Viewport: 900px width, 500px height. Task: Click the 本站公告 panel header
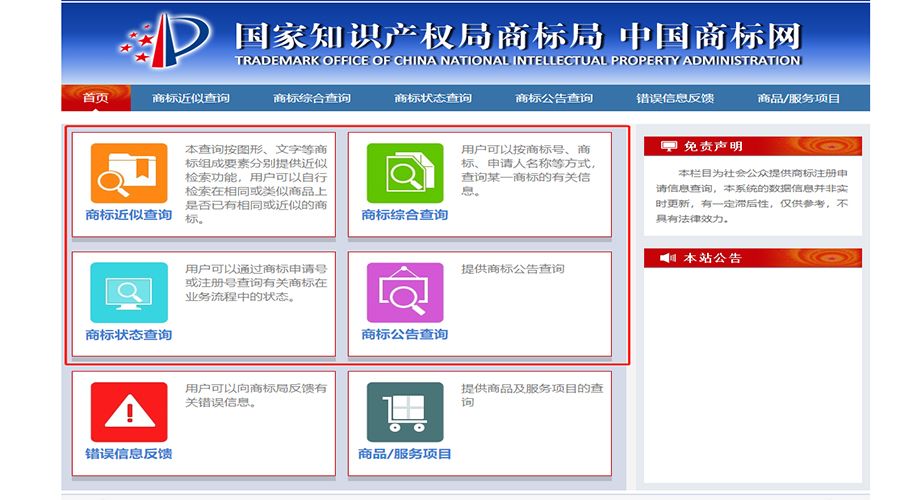click(752, 258)
